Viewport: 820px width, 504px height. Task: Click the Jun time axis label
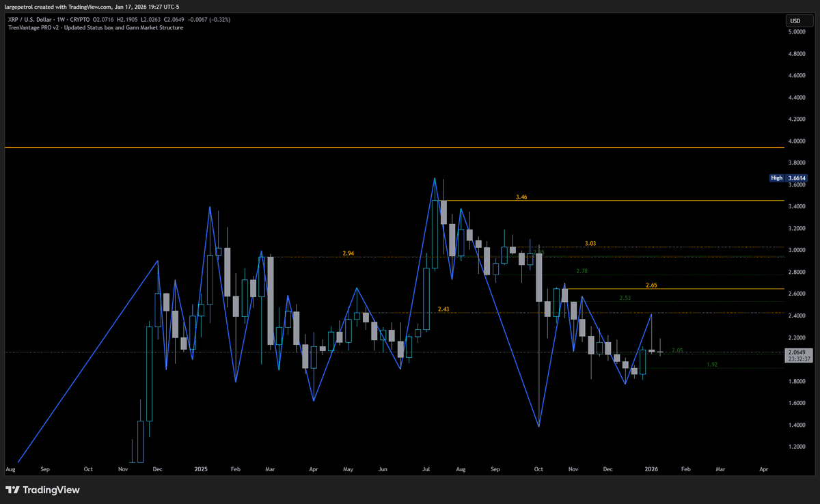pyautogui.click(x=383, y=470)
